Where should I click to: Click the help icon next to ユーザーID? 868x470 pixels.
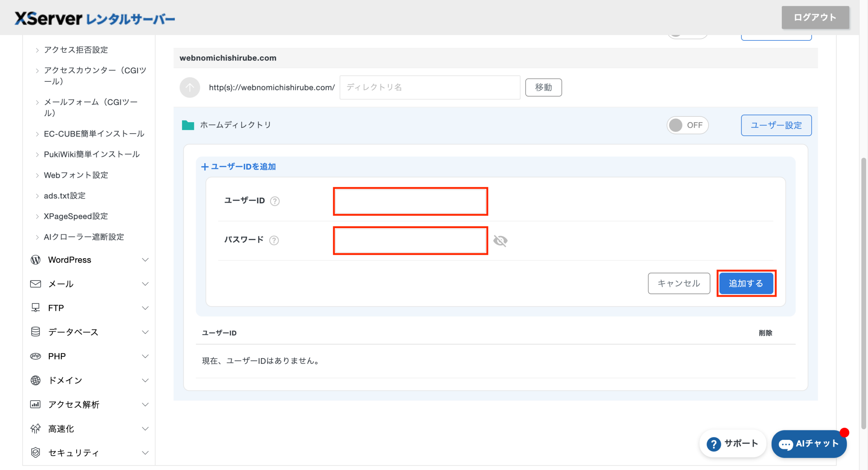point(275,201)
